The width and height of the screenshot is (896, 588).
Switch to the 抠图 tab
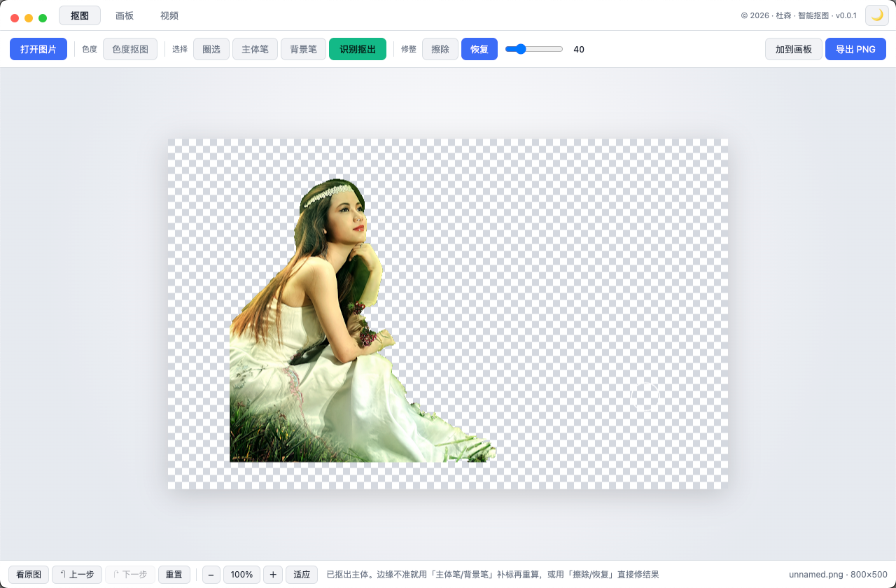80,15
